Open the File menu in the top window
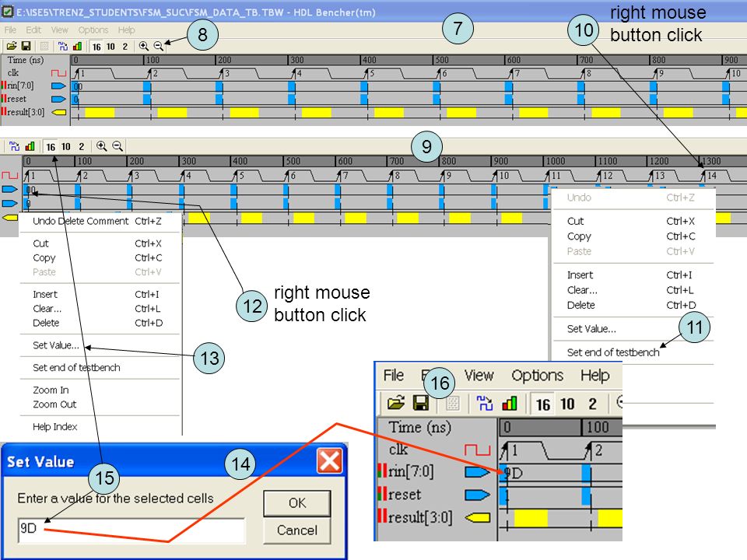Screen dimensions: 747x560 tap(10, 30)
